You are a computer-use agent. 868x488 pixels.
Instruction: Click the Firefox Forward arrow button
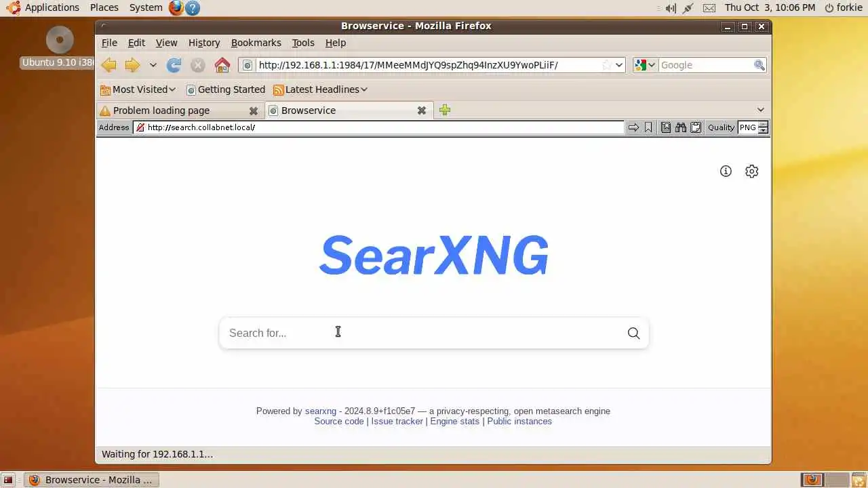132,65
